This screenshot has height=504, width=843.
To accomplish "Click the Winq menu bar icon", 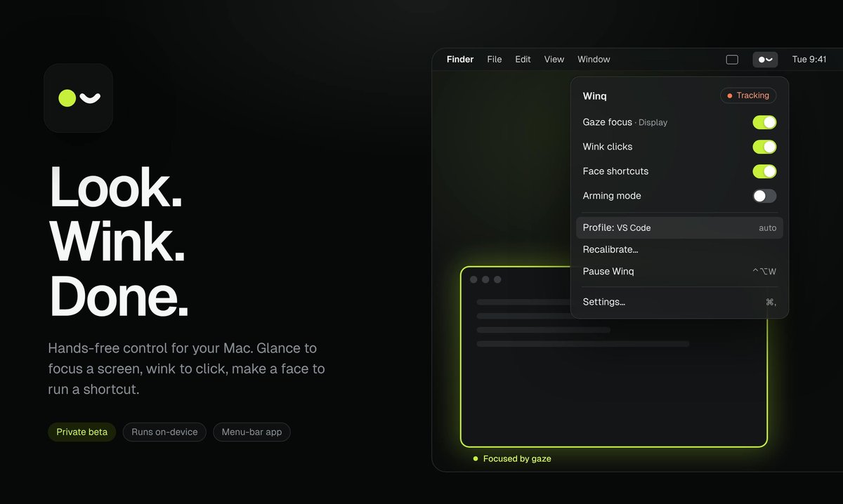I will point(765,60).
